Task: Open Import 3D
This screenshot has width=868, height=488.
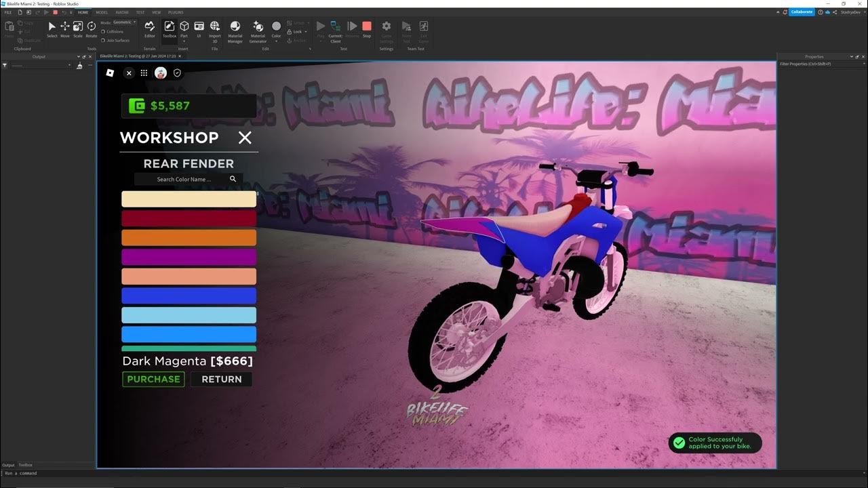Action: 215,31
